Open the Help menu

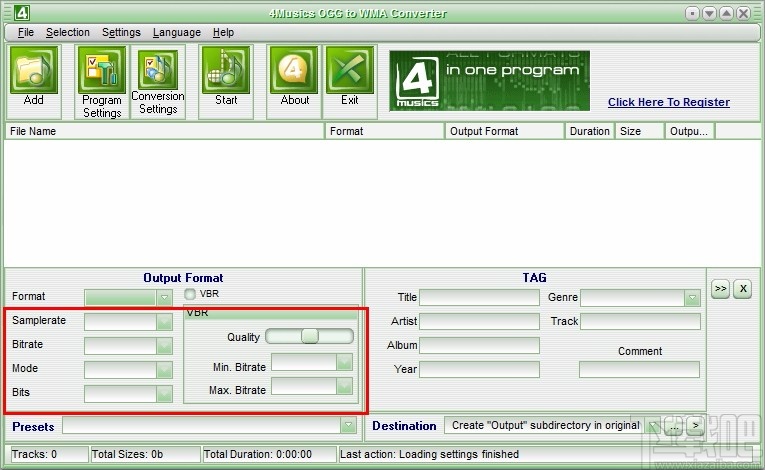(223, 32)
